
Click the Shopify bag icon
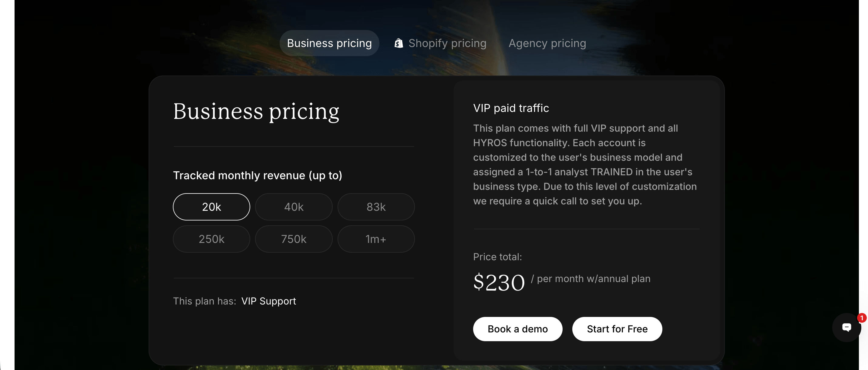click(399, 43)
